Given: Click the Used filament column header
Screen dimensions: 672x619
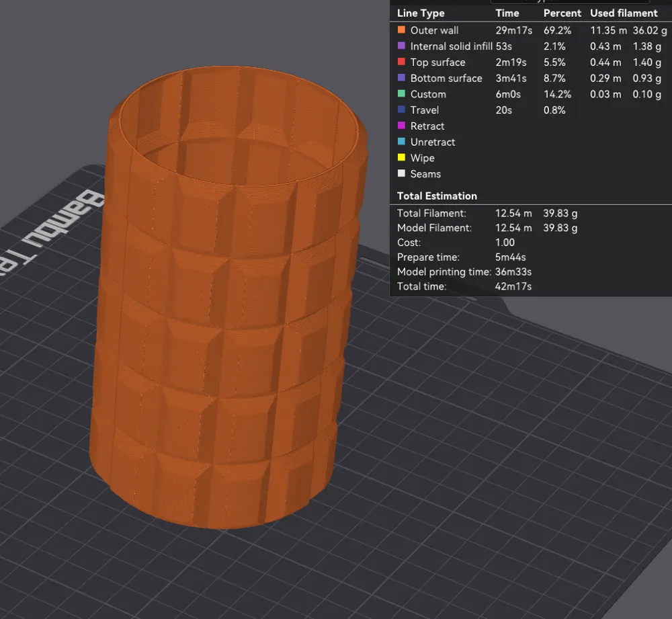Looking at the screenshot, I should click(624, 13).
